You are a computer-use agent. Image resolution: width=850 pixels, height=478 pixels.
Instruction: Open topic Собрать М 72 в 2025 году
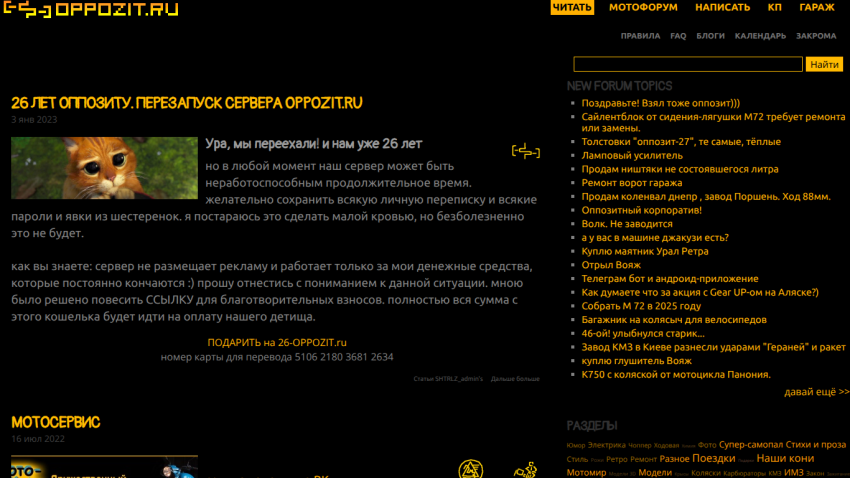click(641, 306)
